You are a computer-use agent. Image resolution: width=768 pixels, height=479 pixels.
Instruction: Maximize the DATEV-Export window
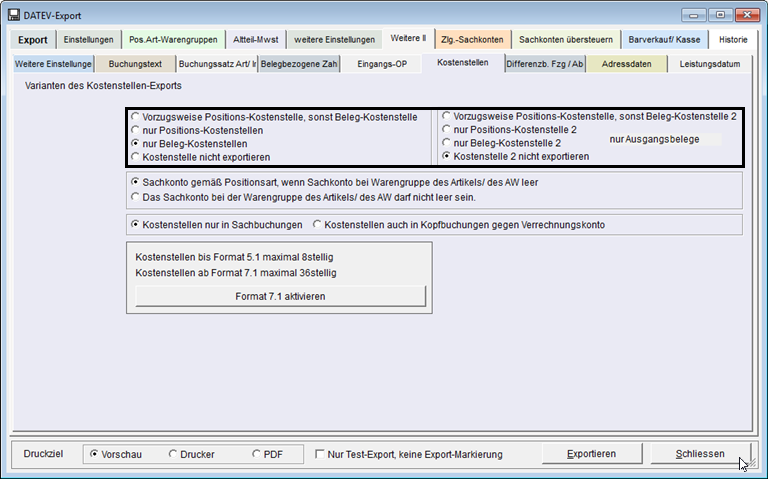click(x=720, y=15)
